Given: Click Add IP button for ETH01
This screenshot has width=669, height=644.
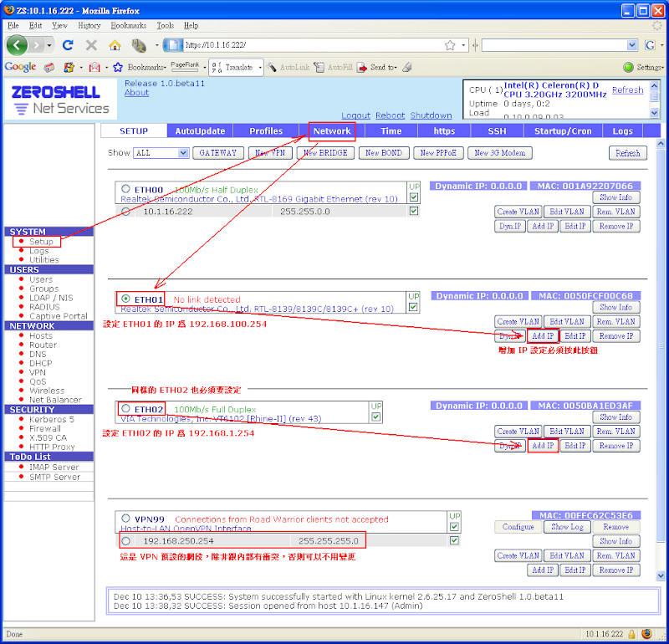Looking at the screenshot, I should point(542,336).
